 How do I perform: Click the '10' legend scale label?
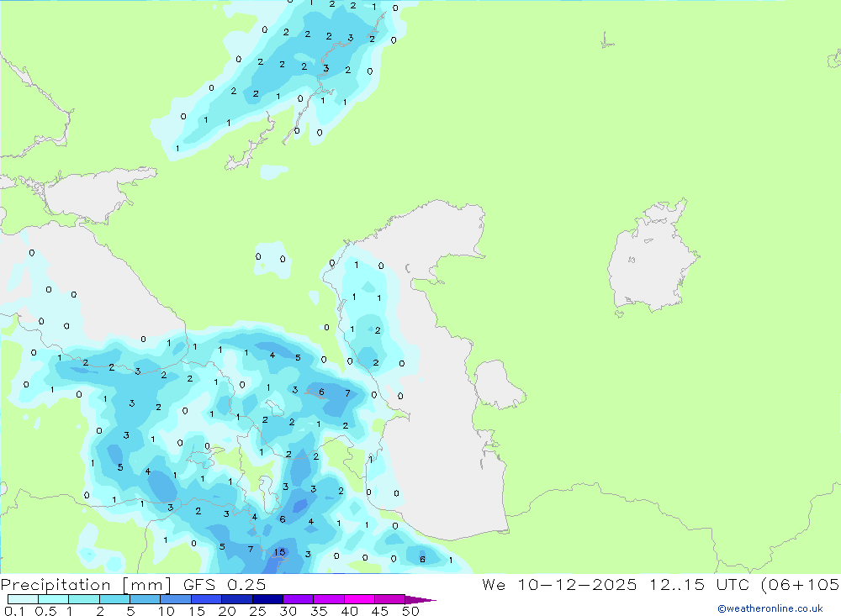pos(167,611)
